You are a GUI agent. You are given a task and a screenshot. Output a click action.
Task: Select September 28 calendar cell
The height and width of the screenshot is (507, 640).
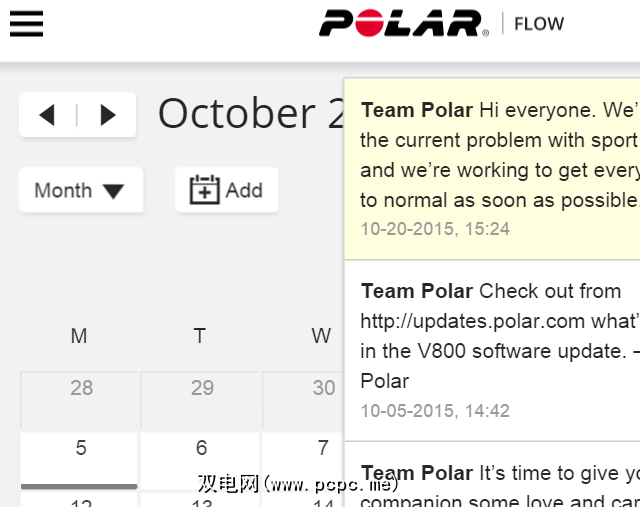point(80,398)
